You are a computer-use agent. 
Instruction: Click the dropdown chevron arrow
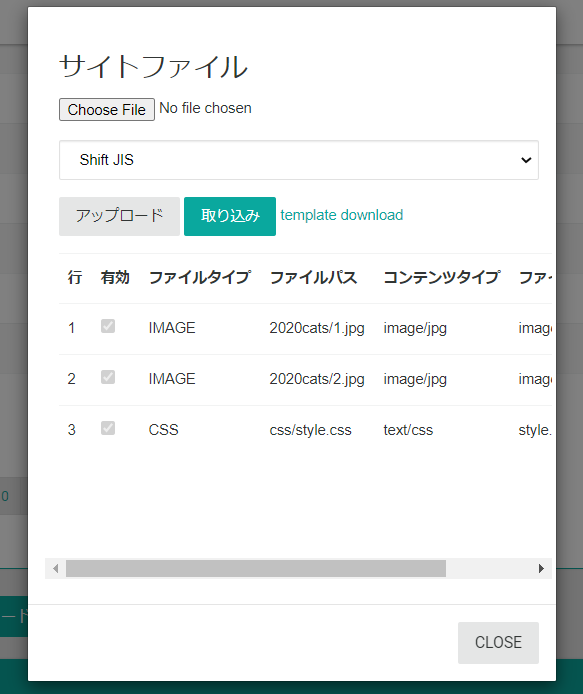[526, 160]
